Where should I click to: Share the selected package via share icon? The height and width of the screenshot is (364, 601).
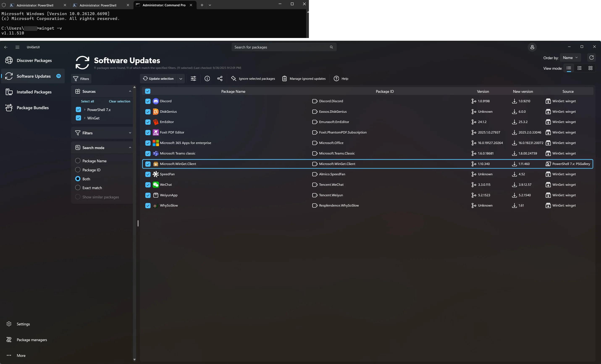[220, 79]
